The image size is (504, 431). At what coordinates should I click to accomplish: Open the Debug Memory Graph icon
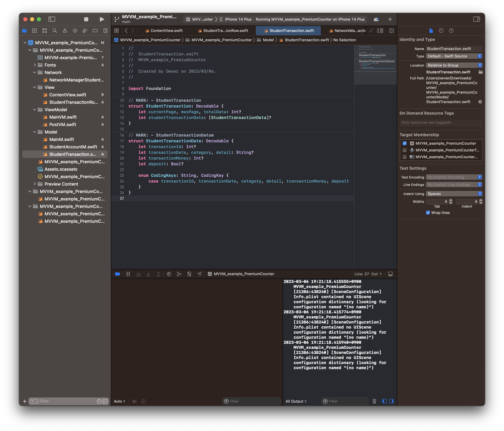179,274
